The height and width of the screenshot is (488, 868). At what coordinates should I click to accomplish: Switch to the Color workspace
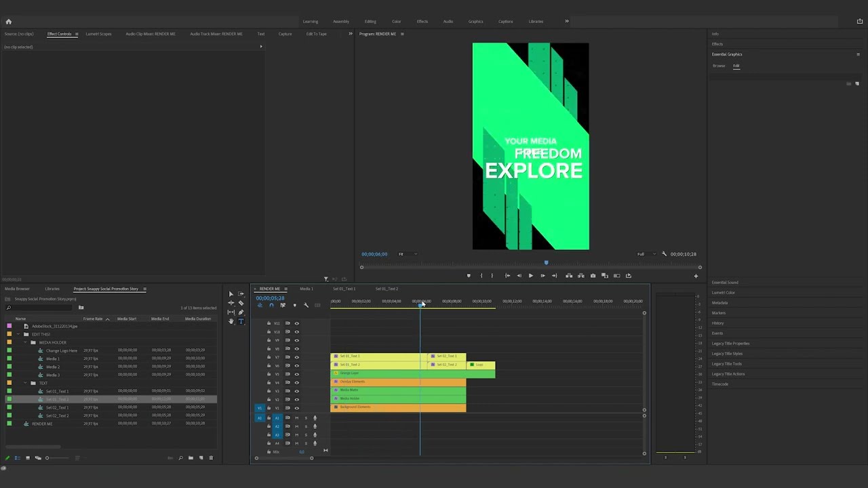397,22
